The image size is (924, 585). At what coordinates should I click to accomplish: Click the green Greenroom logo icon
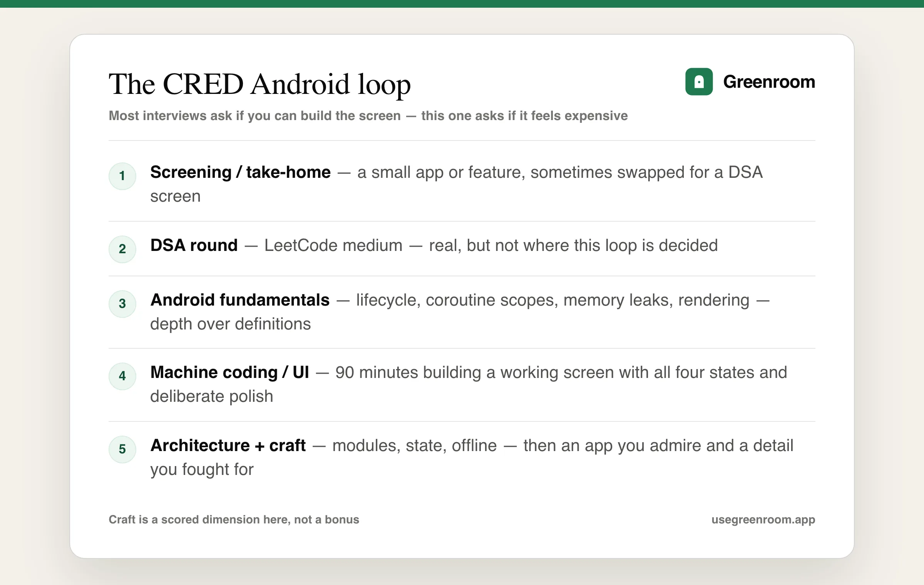[699, 82]
